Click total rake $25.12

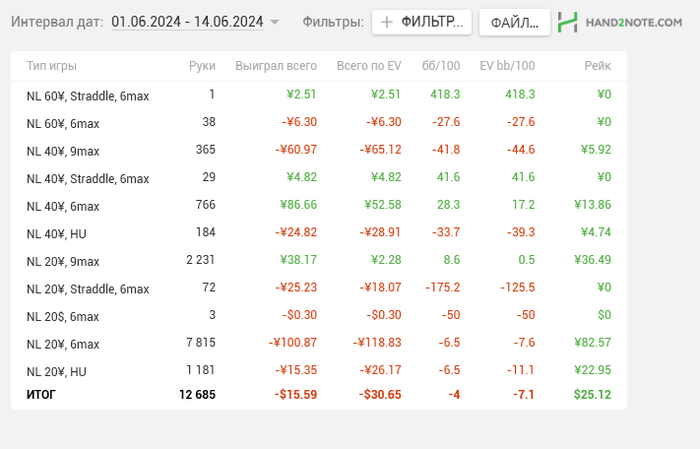(592, 395)
